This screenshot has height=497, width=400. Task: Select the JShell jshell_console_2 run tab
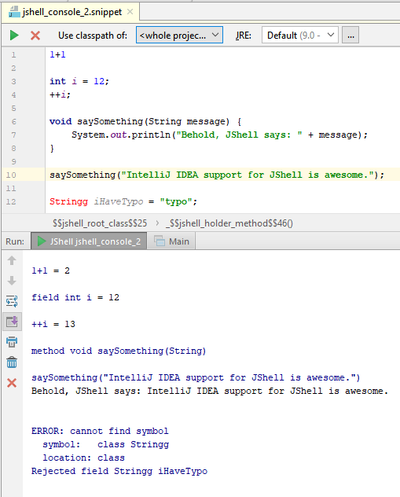coord(89,241)
